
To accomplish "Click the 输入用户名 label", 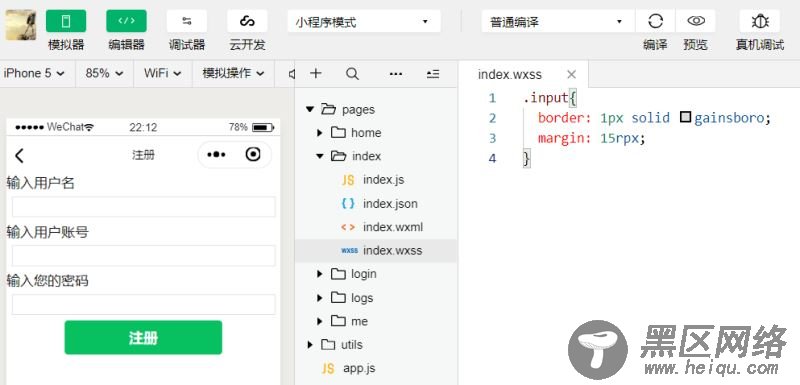I will (41, 183).
